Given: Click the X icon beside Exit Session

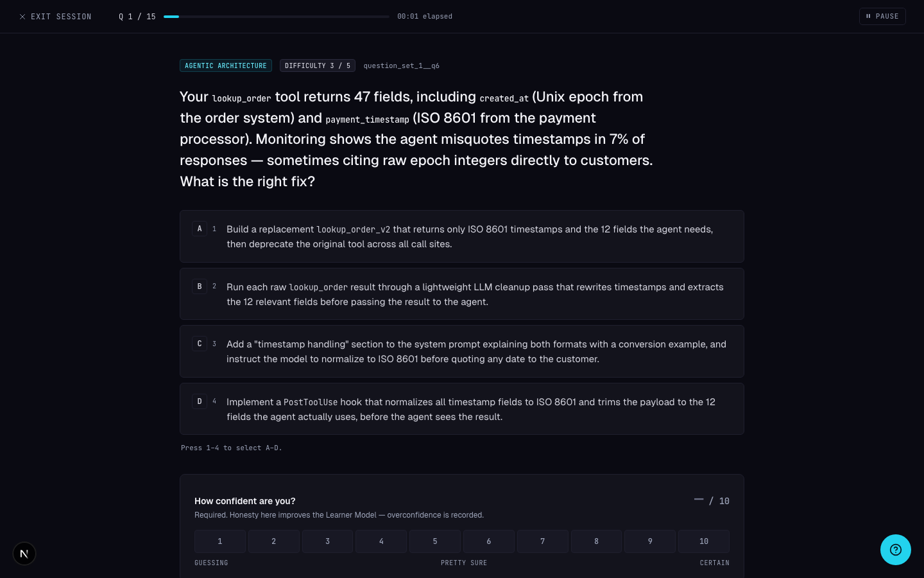Looking at the screenshot, I should pyautogui.click(x=22, y=17).
